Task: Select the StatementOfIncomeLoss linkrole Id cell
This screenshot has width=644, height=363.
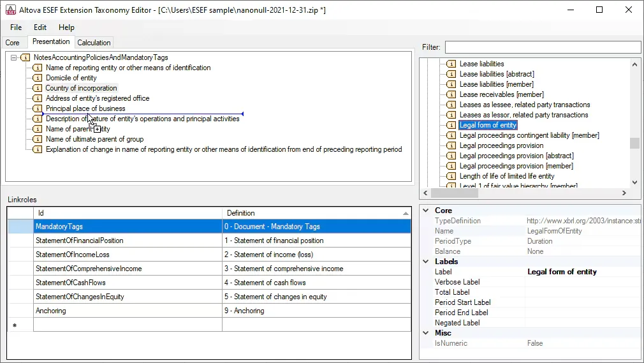Action: [128, 255]
